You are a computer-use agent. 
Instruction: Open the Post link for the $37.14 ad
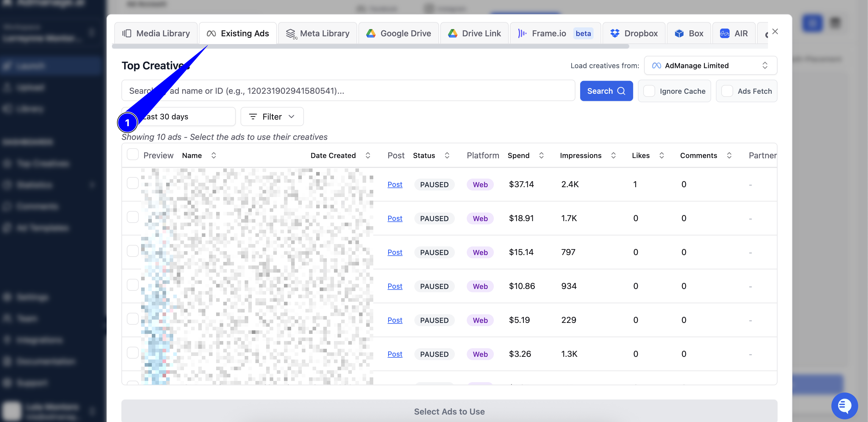click(x=395, y=184)
